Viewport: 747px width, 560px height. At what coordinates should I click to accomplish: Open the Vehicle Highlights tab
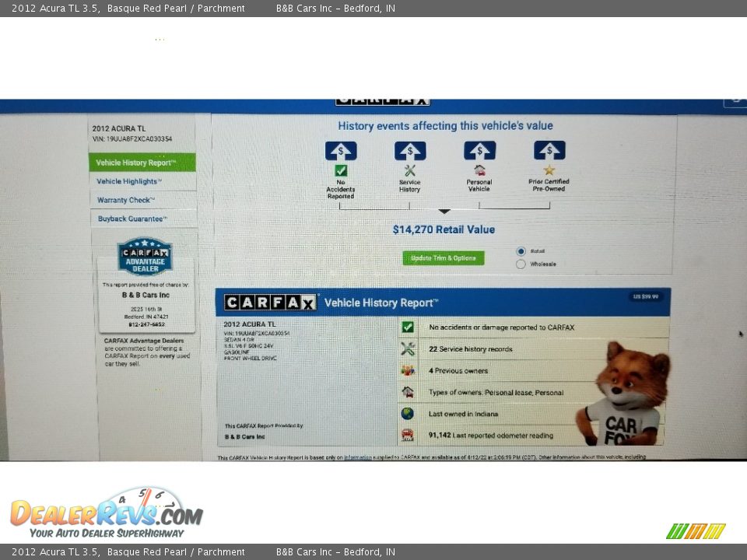click(142, 181)
